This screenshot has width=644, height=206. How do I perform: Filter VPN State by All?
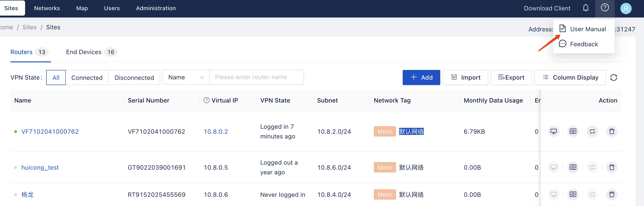[x=56, y=78]
